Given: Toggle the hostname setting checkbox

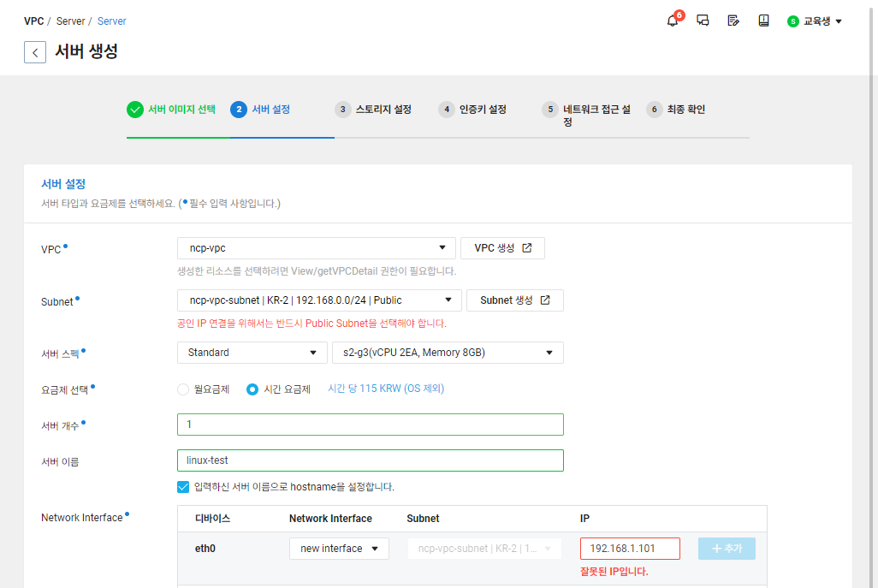Looking at the screenshot, I should tap(183, 487).
